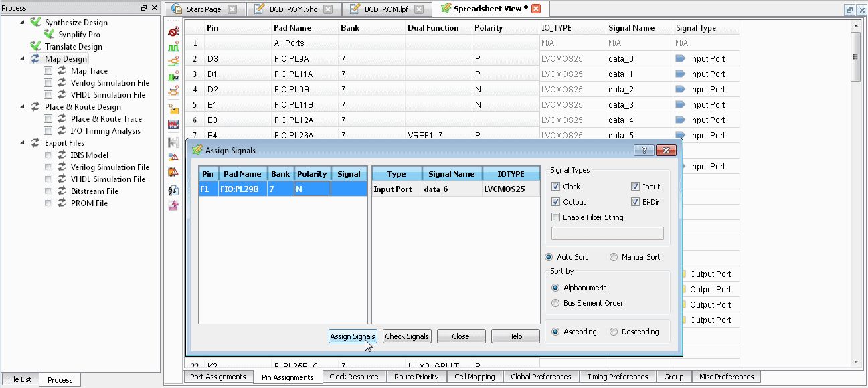
Task: Click the Map Design process icon
Action: click(35, 59)
